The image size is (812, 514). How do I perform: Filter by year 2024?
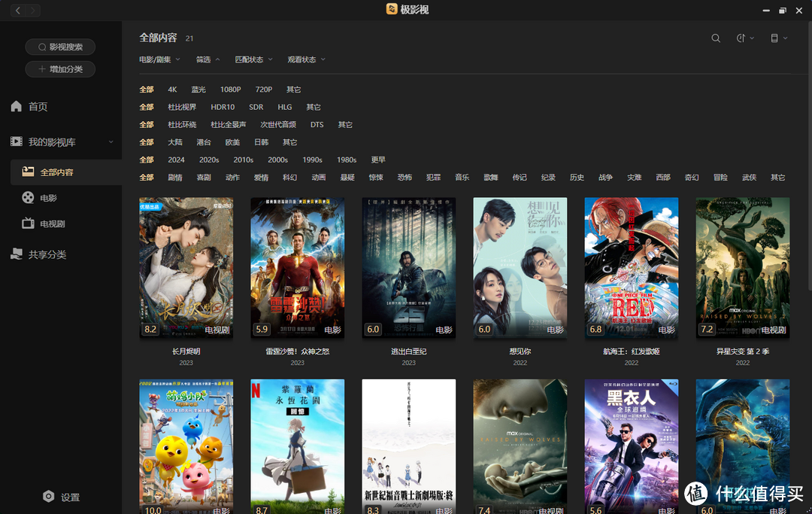(176, 160)
